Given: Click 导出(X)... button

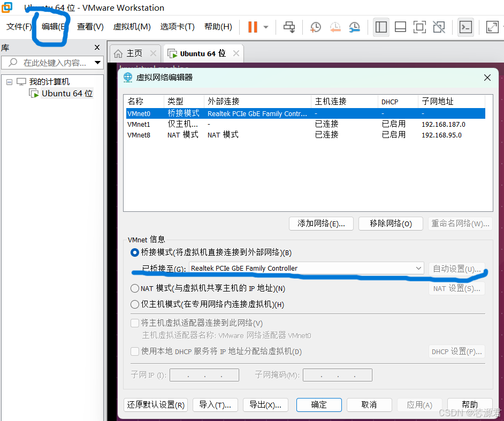Looking at the screenshot, I should [x=265, y=405].
